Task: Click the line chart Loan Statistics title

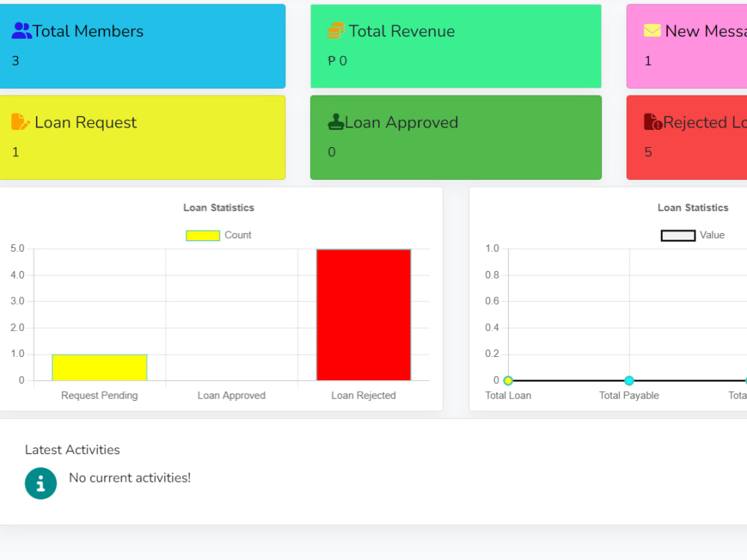Action: pos(693,208)
